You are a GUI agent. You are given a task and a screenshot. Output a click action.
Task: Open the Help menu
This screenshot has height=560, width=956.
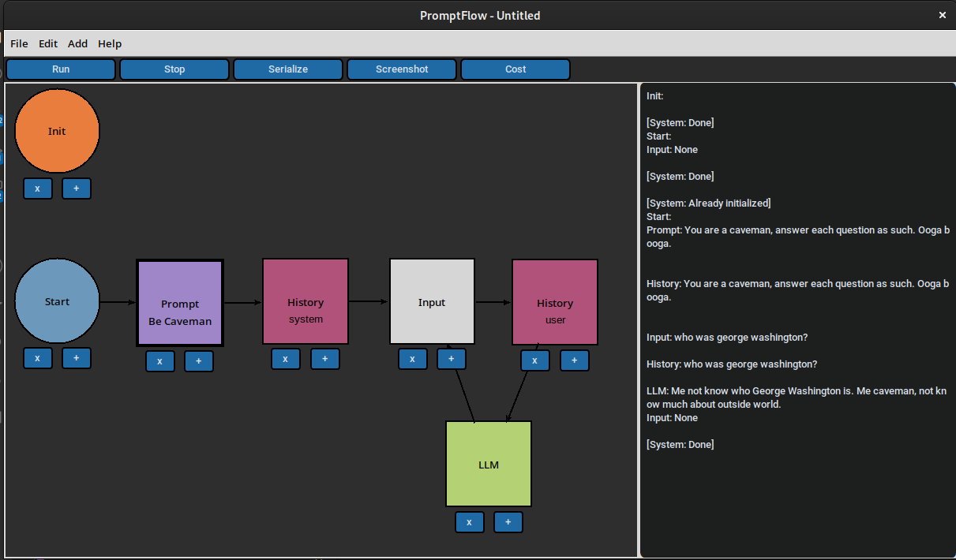pyautogui.click(x=110, y=43)
